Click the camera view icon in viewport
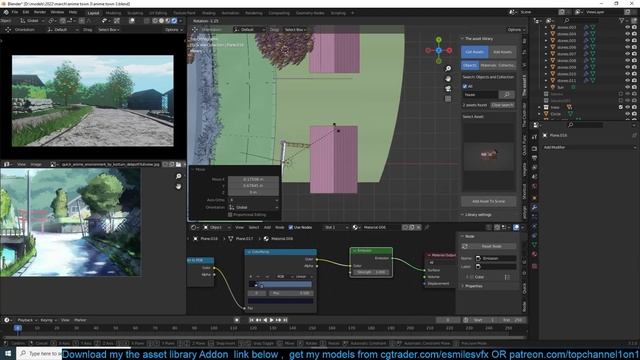The width and height of the screenshot is (640, 360). tap(448, 89)
